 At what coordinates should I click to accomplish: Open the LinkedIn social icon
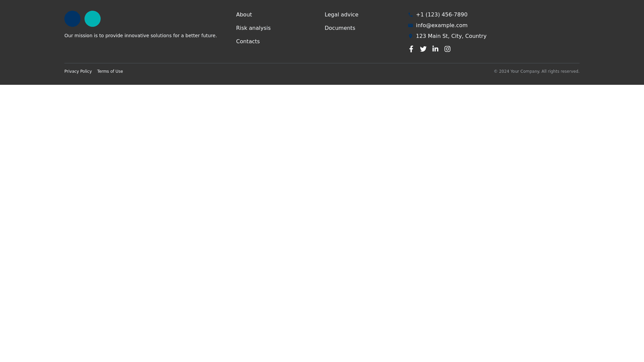pos(435,49)
